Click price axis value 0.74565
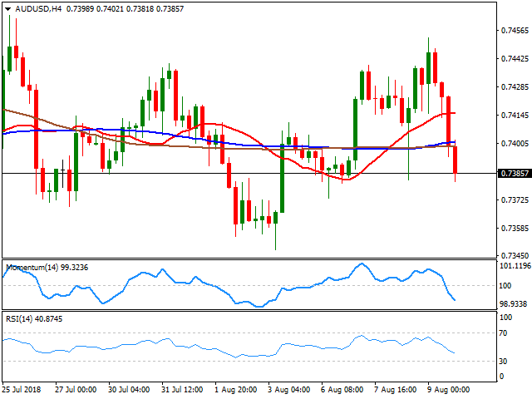The height and width of the screenshot is (399, 532). coord(515,31)
